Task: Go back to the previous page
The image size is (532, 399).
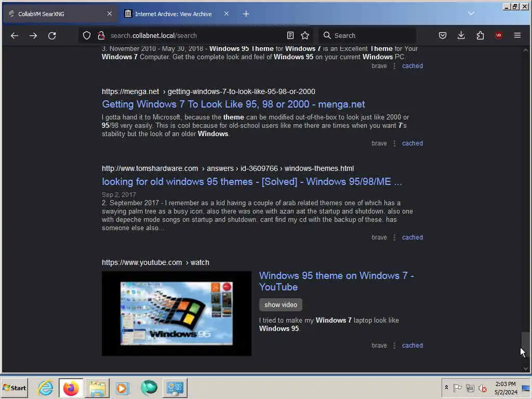Action: point(14,36)
